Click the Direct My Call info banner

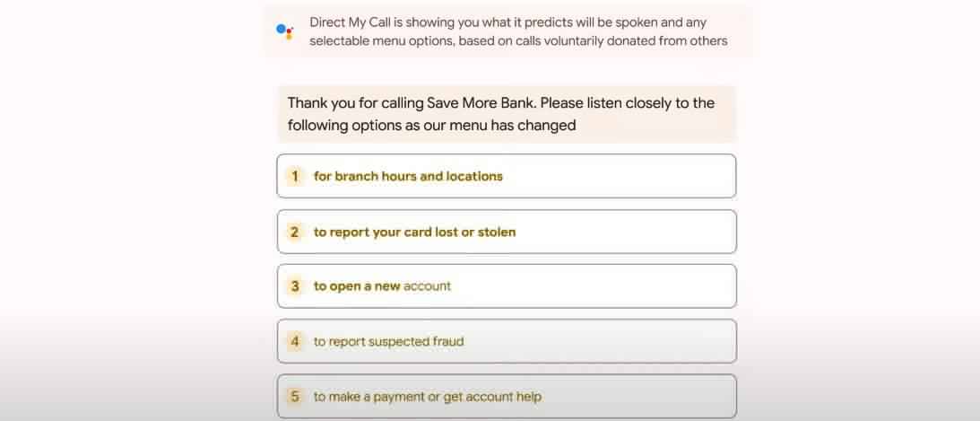coord(507,31)
